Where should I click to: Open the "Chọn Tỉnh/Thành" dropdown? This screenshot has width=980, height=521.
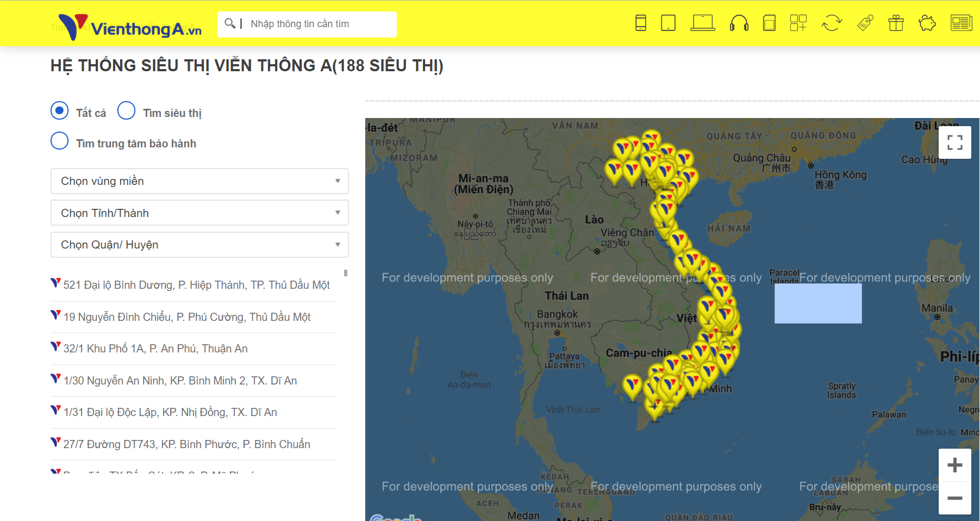point(199,213)
